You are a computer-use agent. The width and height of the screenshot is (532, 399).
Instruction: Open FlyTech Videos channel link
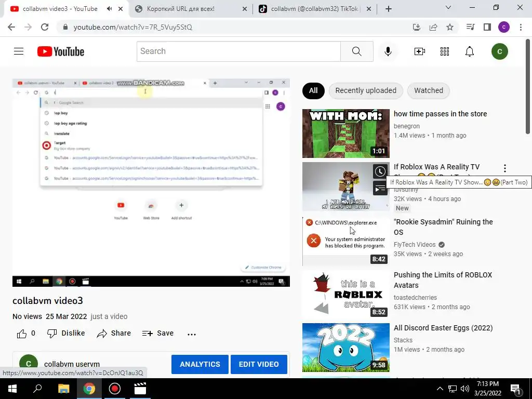[x=415, y=245]
